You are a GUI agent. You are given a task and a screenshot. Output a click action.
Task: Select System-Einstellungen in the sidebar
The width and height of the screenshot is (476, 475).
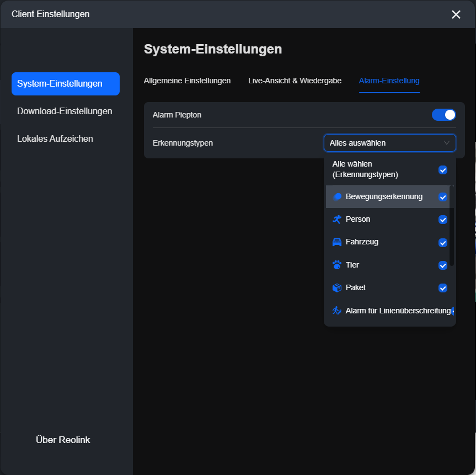tap(66, 84)
